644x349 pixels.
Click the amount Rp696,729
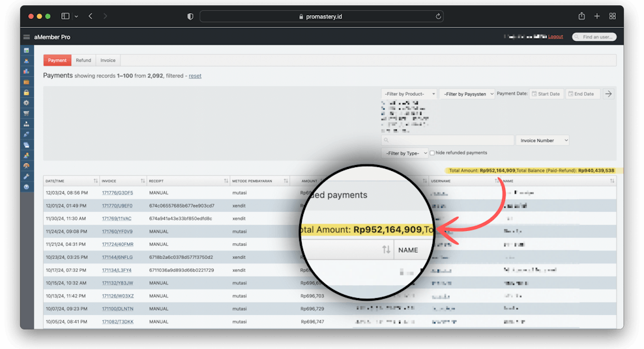[312, 309]
